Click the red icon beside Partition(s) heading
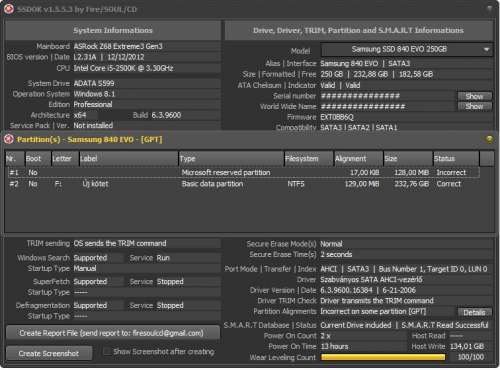This screenshot has width=500, height=370. pos(9,139)
